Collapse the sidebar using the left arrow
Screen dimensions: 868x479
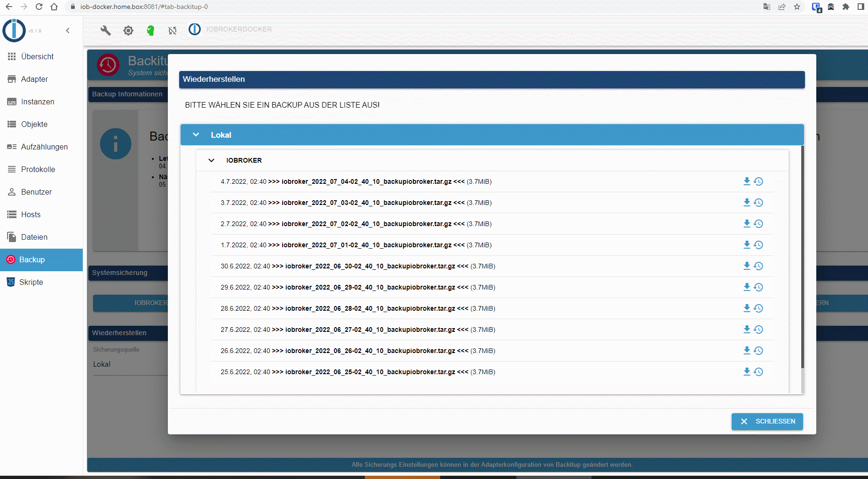point(68,30)
